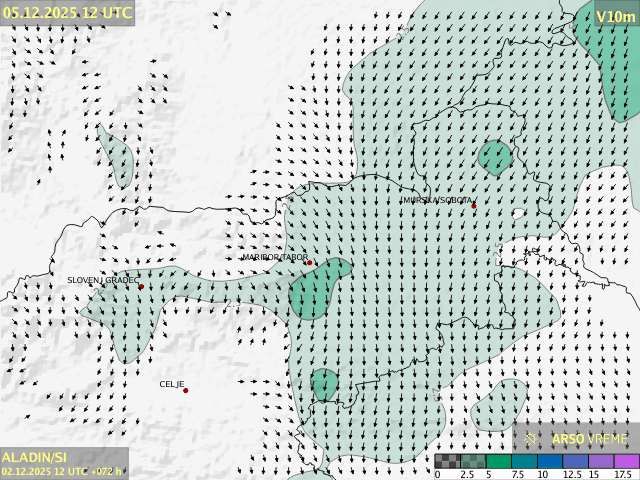Click the Celje red station dot

185,390
